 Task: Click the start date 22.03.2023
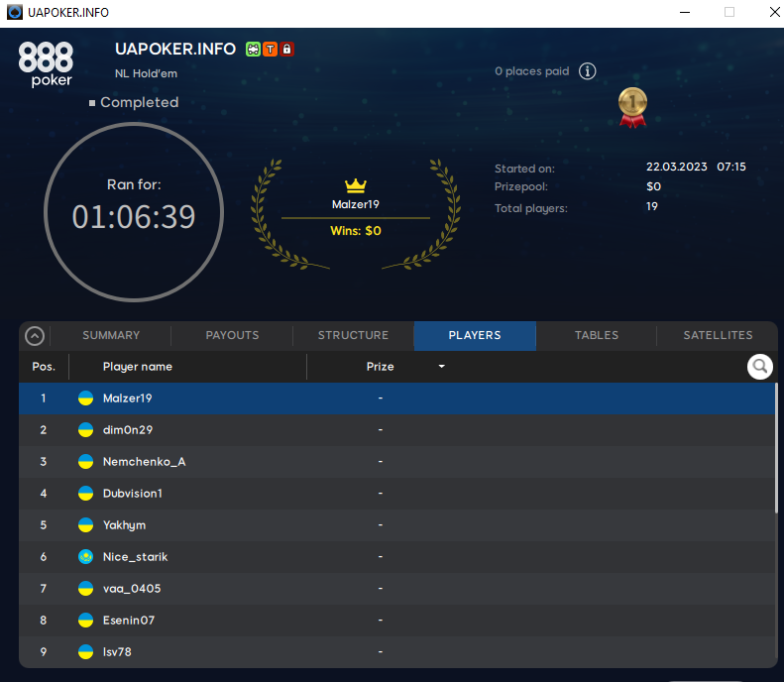pyautogui.click(x=677, y=167)
